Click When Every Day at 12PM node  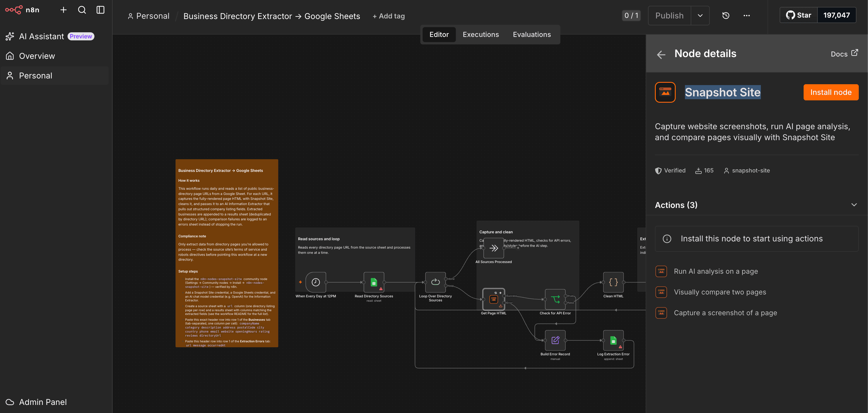(315, 282)
